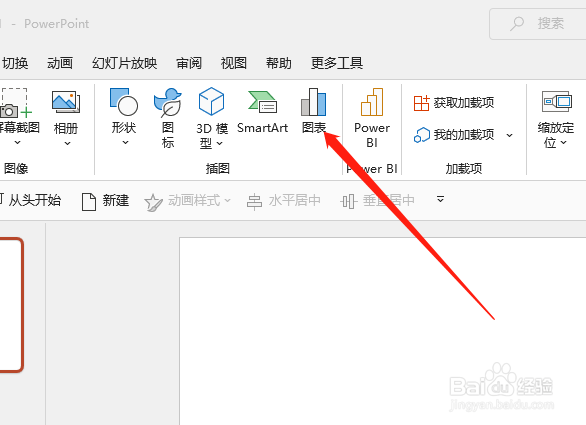
Task: Open the Slide Show (幻灯片放映) tab
Action: pyautogui.click(x=124, y=63)
